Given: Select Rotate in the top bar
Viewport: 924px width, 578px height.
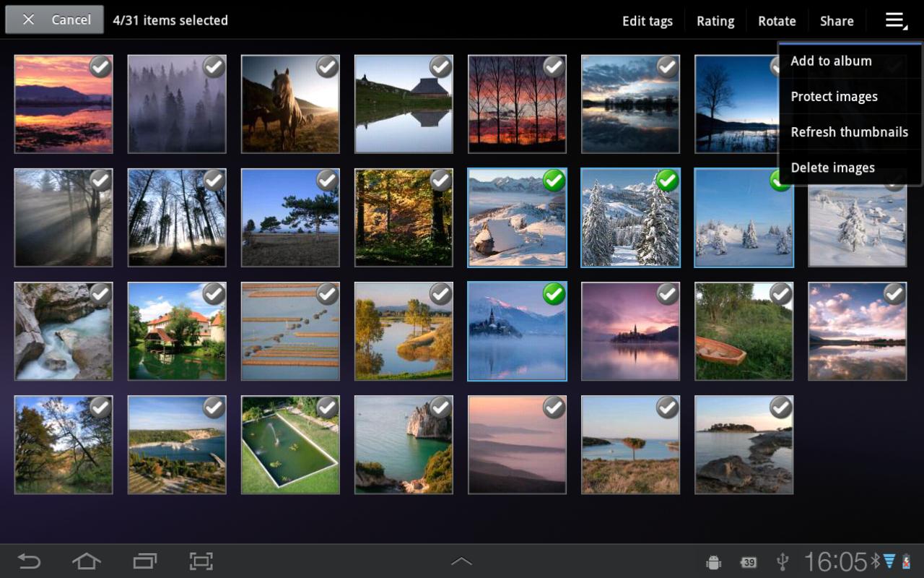Looking at the screenshot, I should coord(777,21).
